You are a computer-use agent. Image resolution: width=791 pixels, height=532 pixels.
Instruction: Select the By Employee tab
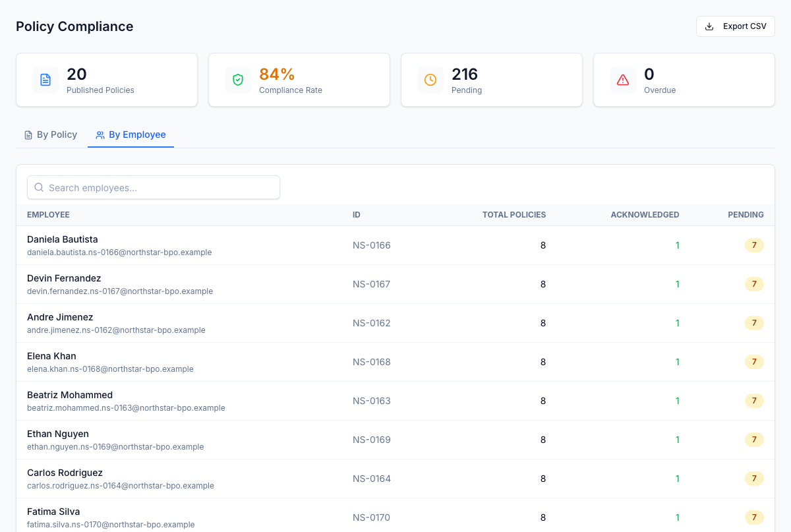pyautogui.click(x=131, y=134)
